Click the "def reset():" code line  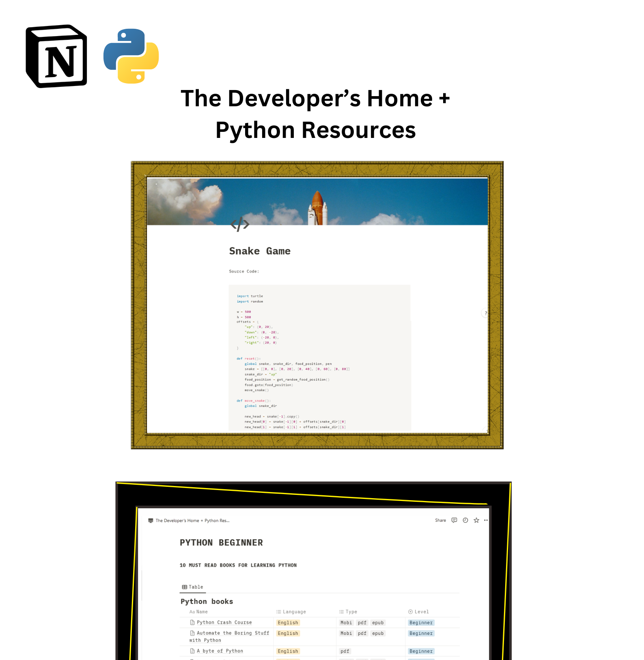click(x=249, y=359)
